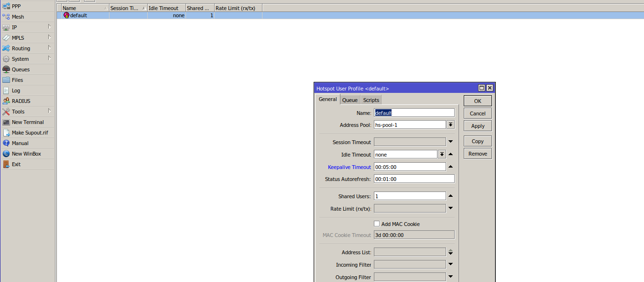Enable the Add MAC Cookie checkbox
Screen dimensions: 644x282
pyautogui.click(x=377, y=224)
